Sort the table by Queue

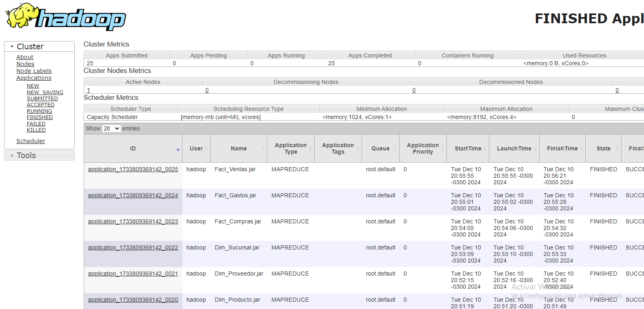[380, 148]
